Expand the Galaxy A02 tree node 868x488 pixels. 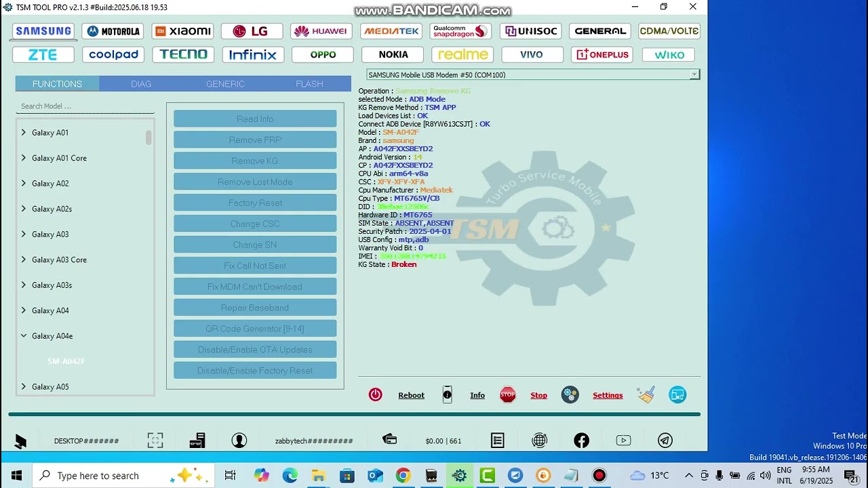(x=24, y=184)
